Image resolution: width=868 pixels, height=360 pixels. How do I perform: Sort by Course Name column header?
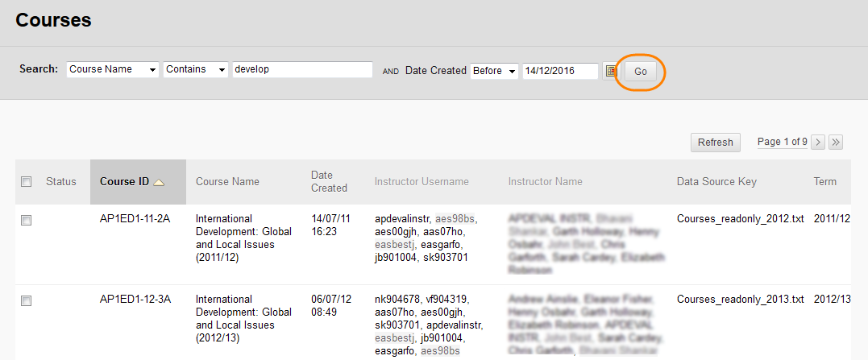[x=227, y=182]
